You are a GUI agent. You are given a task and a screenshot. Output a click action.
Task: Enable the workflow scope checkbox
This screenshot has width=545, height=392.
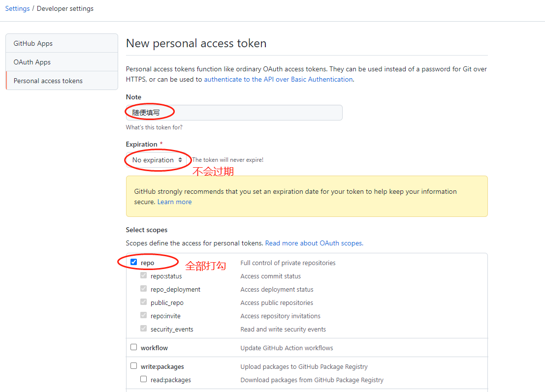coord(134,347)
